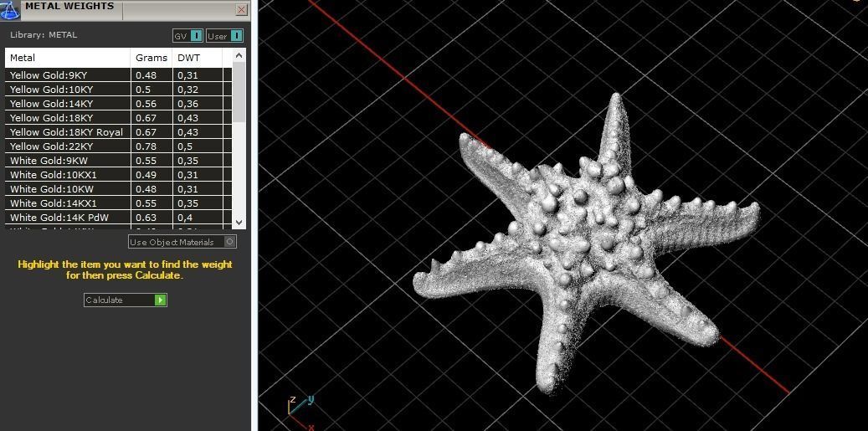Viewport: 868px width, 431px height.
Task: Select the White Gold:10KX1 row
Action: click(119, 175)
